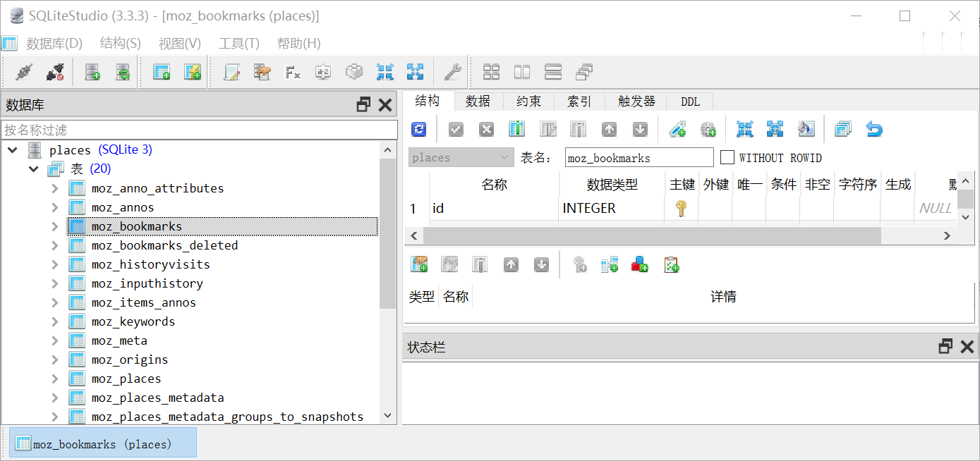Click the add column icon in structure toolbar
980x461 pixels.
tap(517, 129)
